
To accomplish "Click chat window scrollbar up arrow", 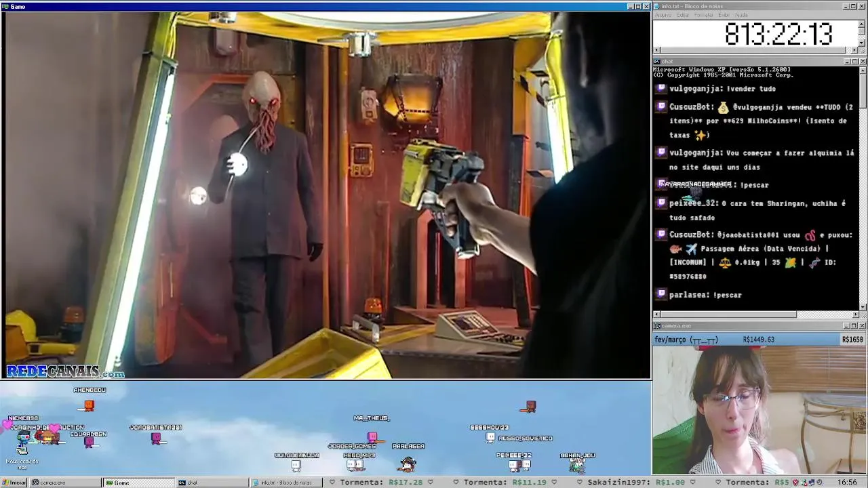I will 863,70.
